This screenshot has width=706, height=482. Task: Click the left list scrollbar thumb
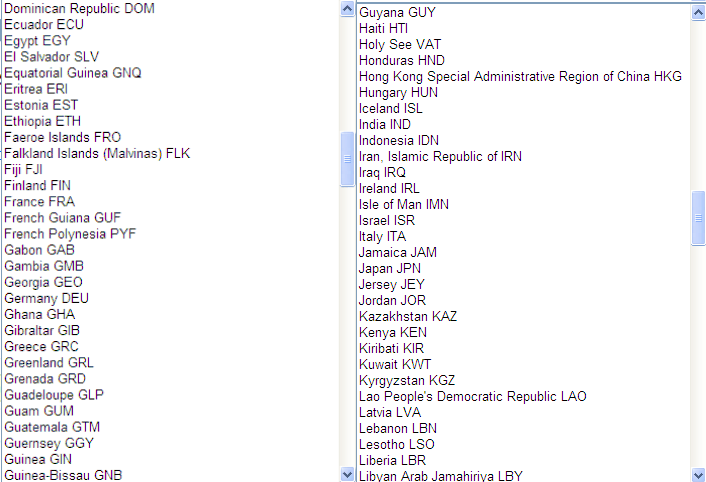347,159
